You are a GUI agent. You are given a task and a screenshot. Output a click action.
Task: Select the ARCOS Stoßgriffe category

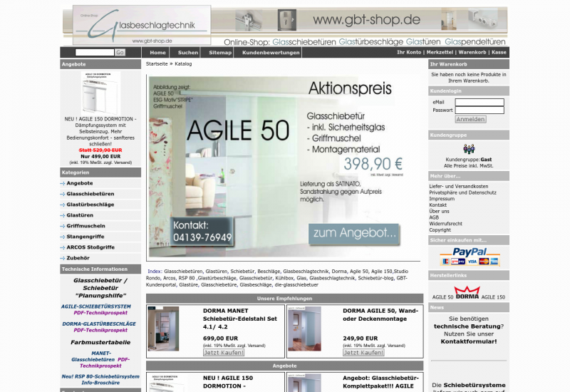[x=90, y=247]
